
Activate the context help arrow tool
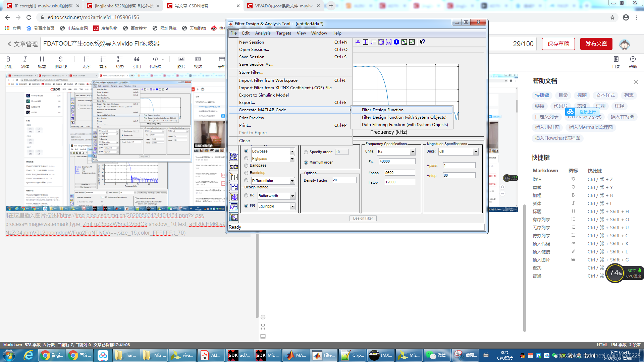pos(422,42)
